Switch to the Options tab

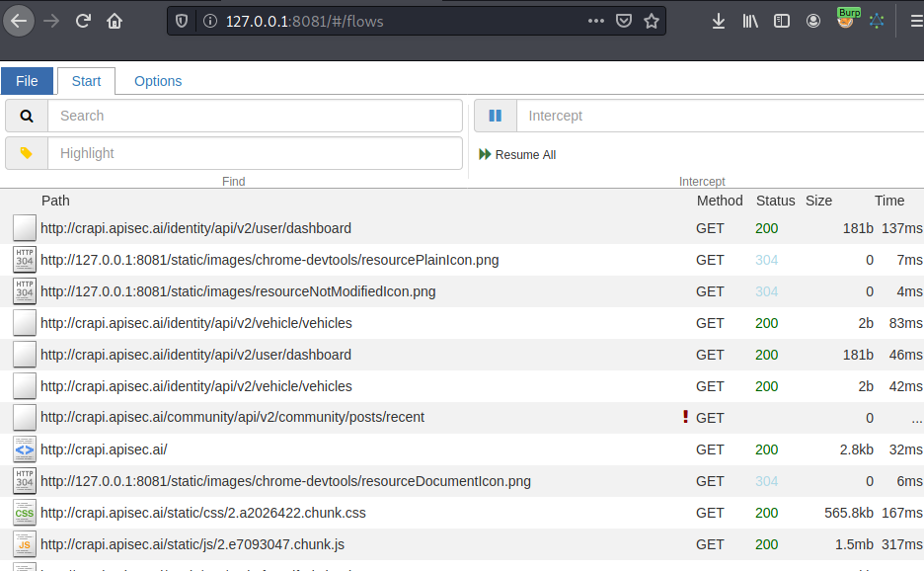pyautogui.click(x=158, y=81)
